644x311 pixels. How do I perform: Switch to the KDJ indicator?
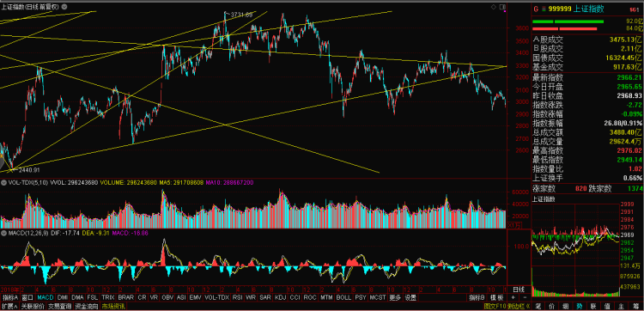[x=281, y=297]
